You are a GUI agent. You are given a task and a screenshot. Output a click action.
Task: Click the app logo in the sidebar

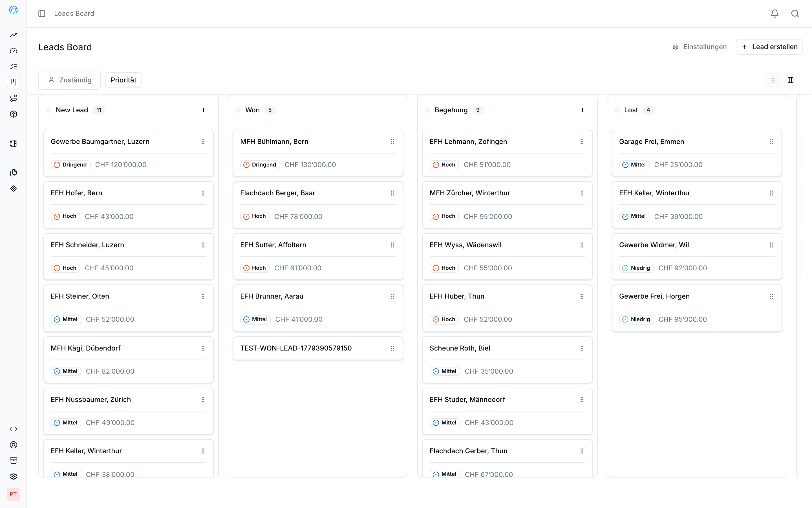tap(14, 10)
